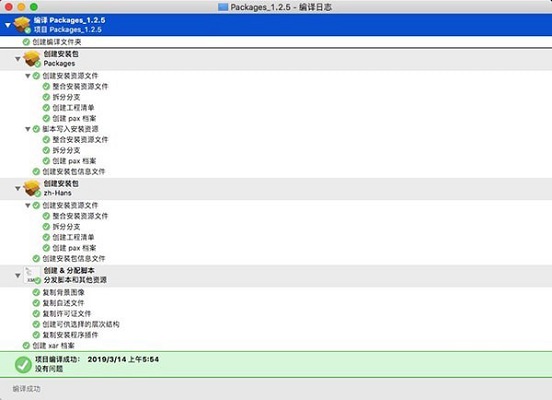Collapse 脚本写入安装资源 subtree
This screenshot has width=552, height=400.
tap(27, 129)
